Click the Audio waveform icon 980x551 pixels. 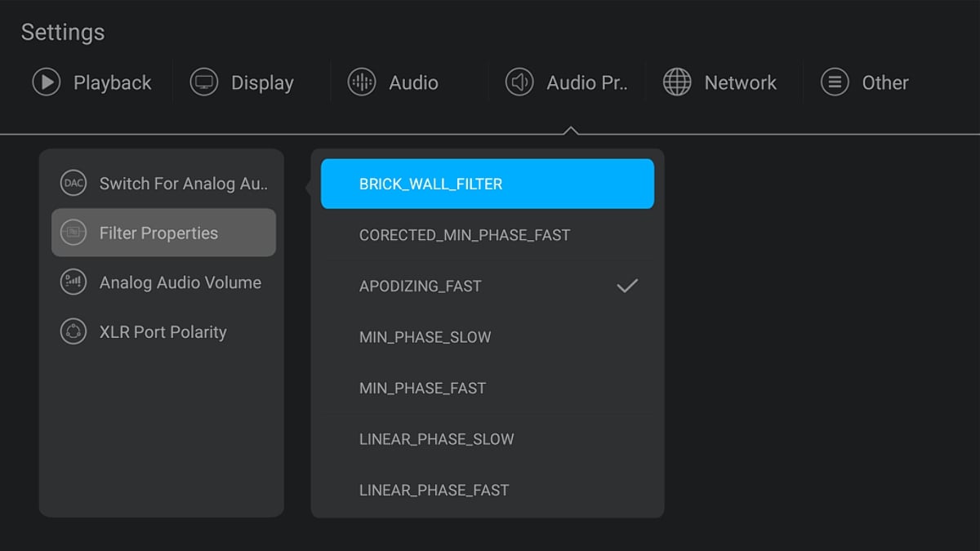[362, 82]
